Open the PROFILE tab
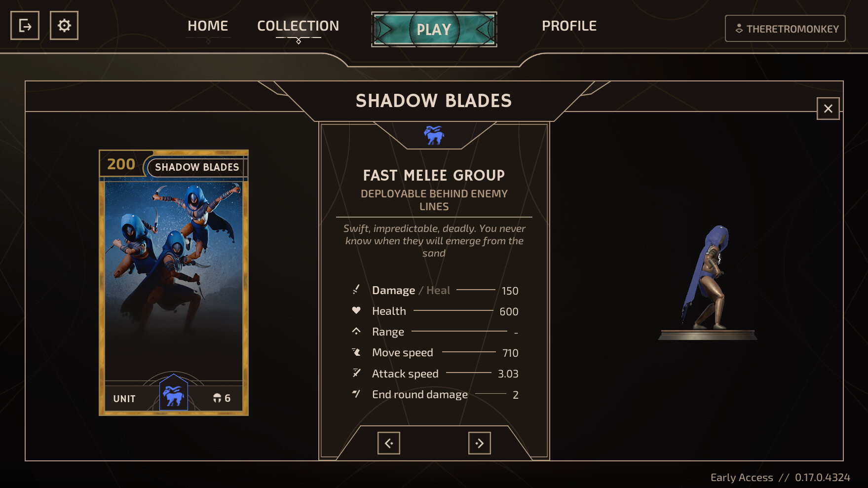868x488 pixels. pos(569,26)
